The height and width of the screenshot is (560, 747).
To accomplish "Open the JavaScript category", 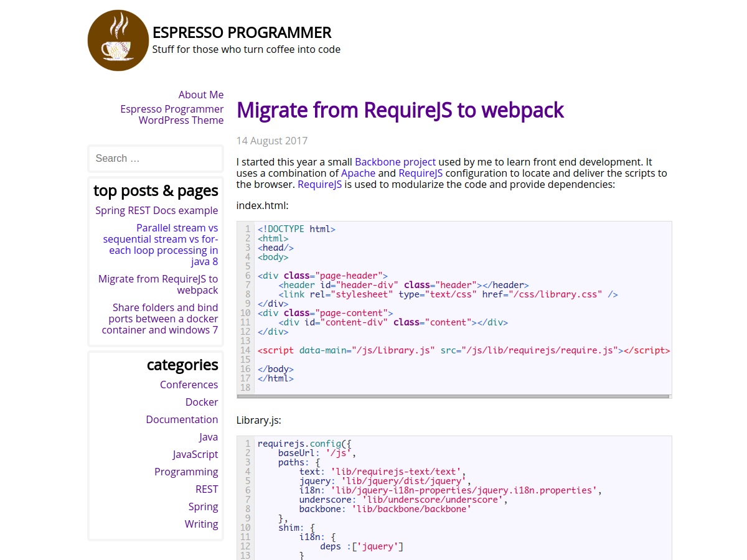I will 195,454.
